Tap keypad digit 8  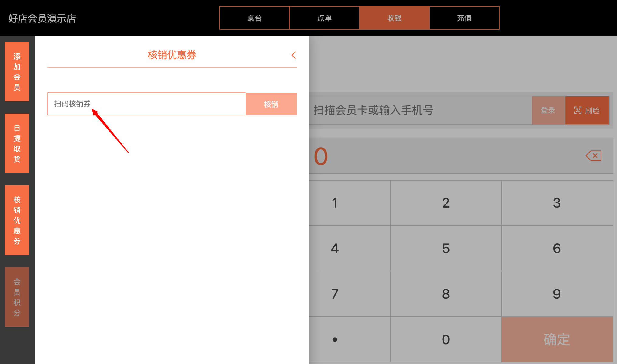(x=446, y=294)
